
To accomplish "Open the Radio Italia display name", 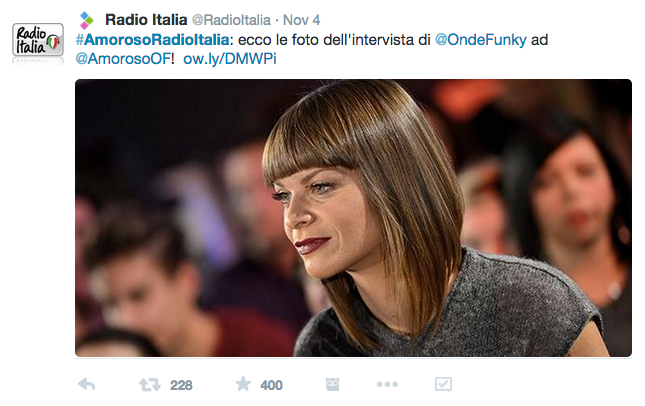I will coord(146,20).
